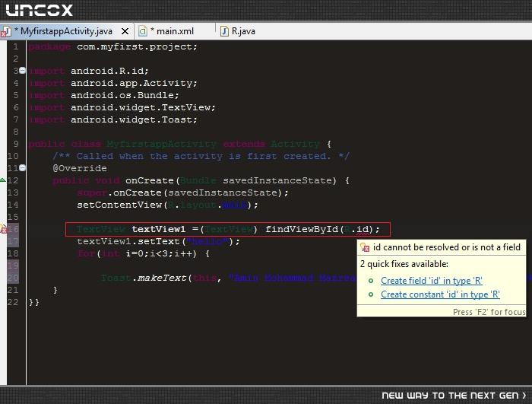Click the text 'com.myfirst.project;' on line 1
Screen dimensions: 532x404
pos(137,46)
